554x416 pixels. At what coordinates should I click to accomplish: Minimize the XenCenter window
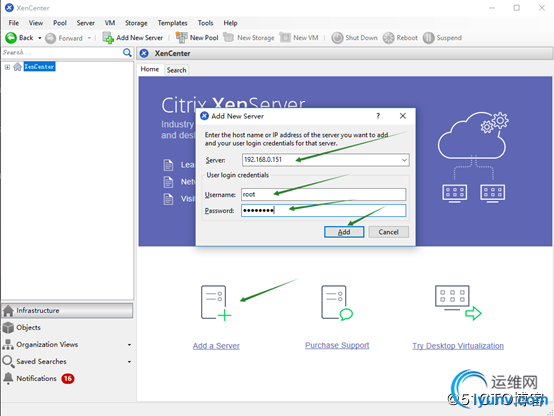(x=492, y=8)
